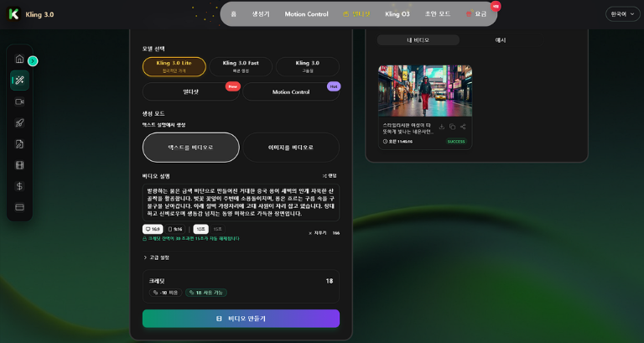Click the red notification badge on 요금
Viewport: 644px width, 343px height.
click(496, 6)
